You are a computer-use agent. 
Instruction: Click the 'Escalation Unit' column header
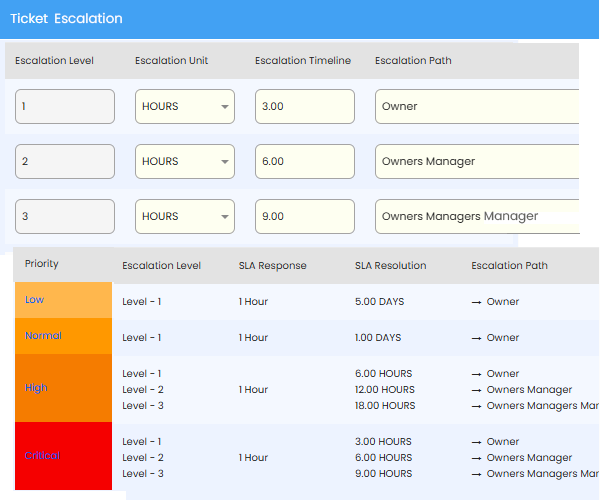171,60
